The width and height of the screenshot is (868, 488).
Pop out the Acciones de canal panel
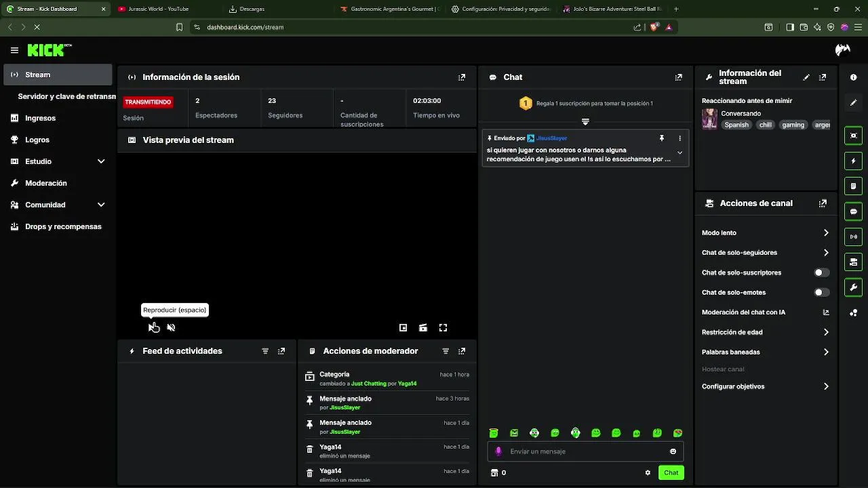[823, 203]
